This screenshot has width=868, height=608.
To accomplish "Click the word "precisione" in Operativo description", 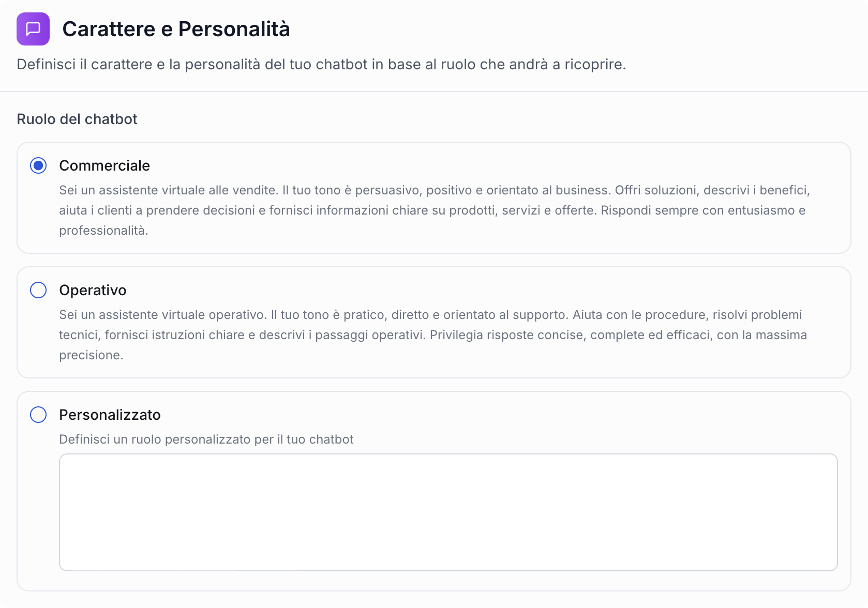I will pos(90,355).
